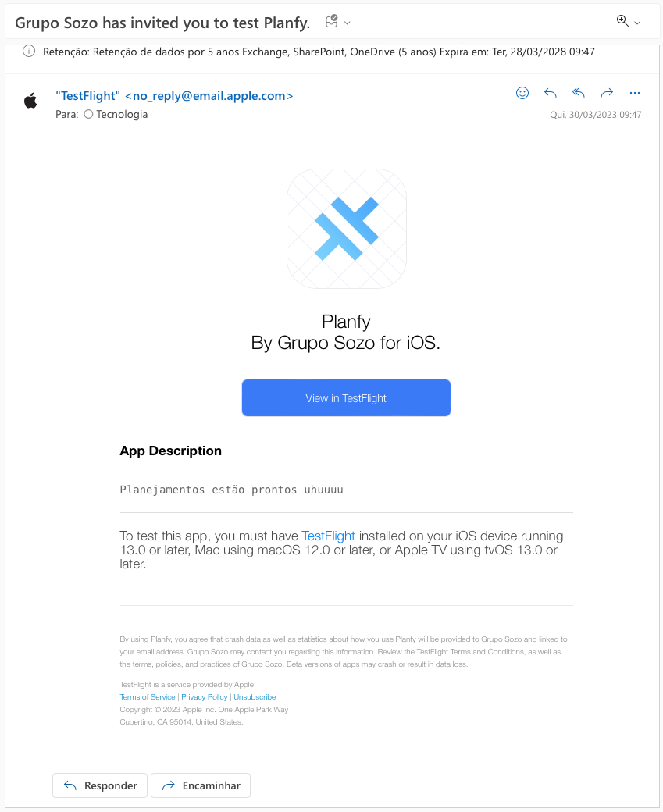Click the zoom magnifier icon
The width and height of the screenshot is (663, 812).
(622, 21)
